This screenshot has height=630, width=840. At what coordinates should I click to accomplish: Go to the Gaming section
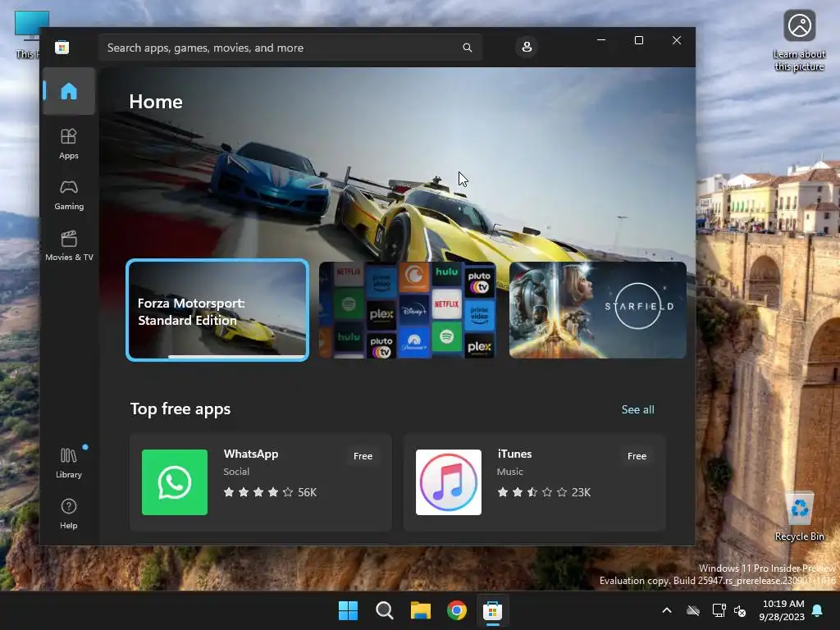coord(69,194)
